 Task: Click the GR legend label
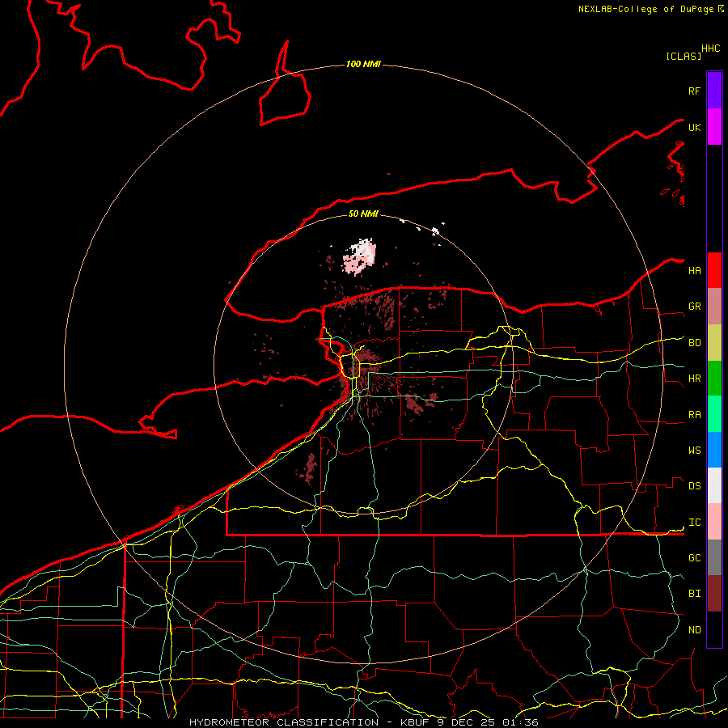click(x=694, y=307)
